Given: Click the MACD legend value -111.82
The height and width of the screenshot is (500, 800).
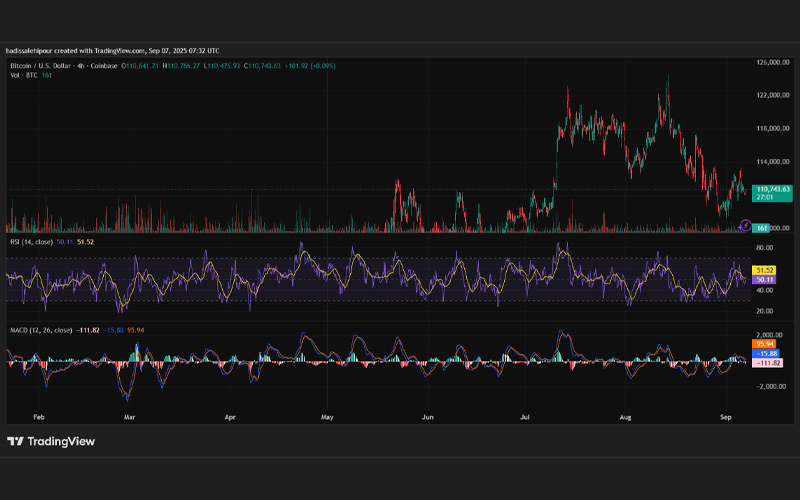Looking at the screenshot, I should coord(88,330).
